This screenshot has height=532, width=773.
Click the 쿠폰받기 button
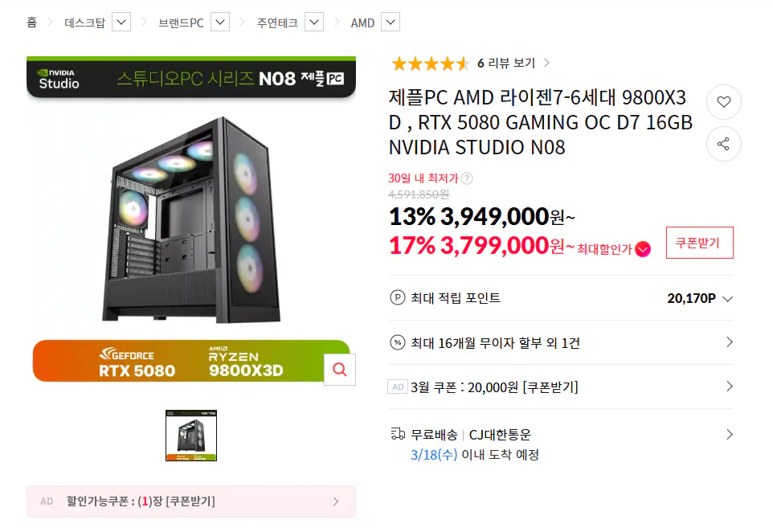699,242
